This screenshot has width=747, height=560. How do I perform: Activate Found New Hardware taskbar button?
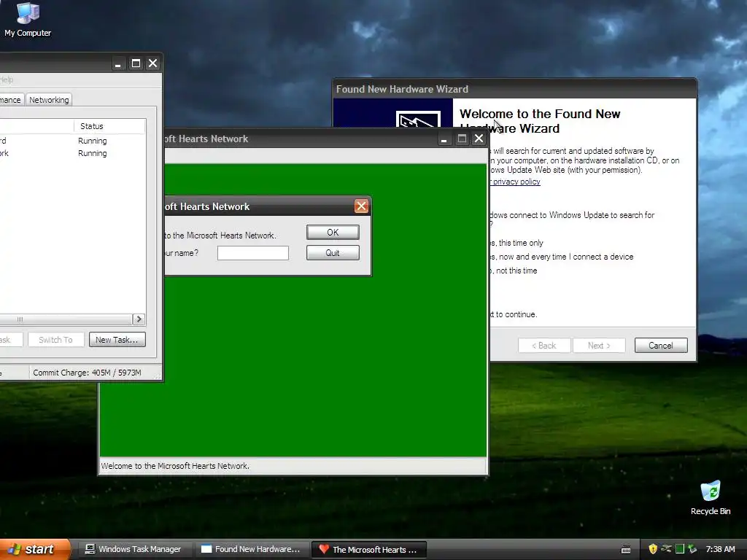pyautogui.click(x=251, y=549)
